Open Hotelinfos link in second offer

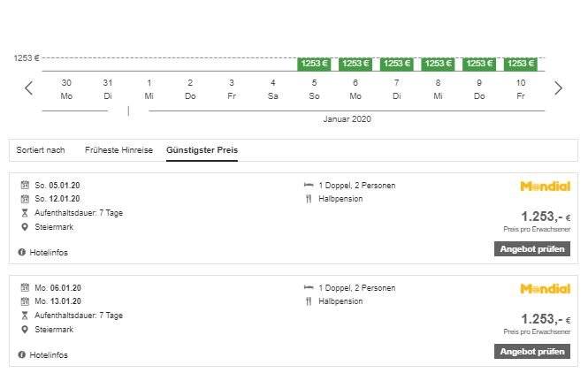(49, 355)
